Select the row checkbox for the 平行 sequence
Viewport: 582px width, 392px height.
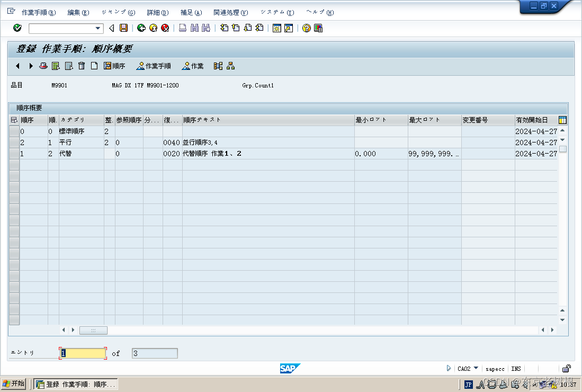point(14,142)
